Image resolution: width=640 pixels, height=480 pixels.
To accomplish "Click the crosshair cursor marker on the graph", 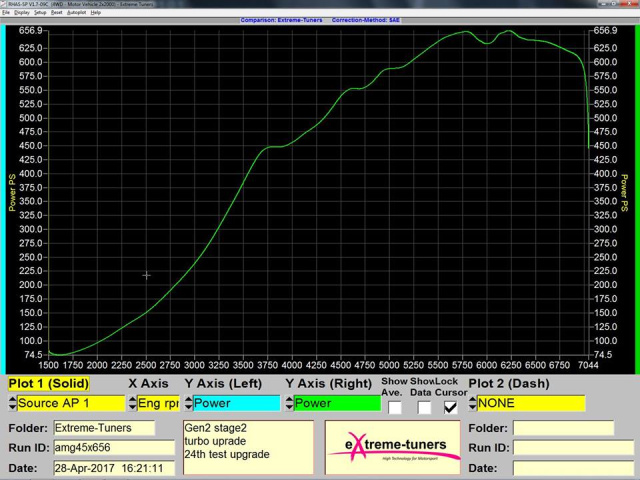I will [146, 275].
